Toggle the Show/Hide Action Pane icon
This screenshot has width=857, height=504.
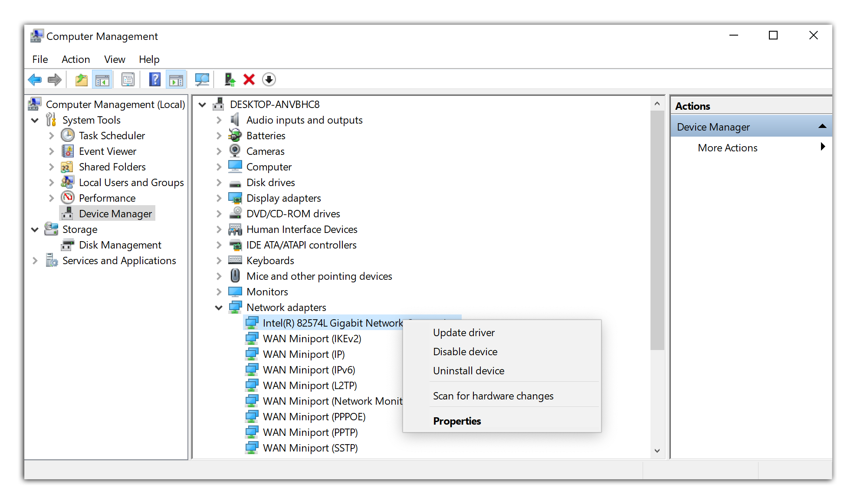(x=176, y=79)
